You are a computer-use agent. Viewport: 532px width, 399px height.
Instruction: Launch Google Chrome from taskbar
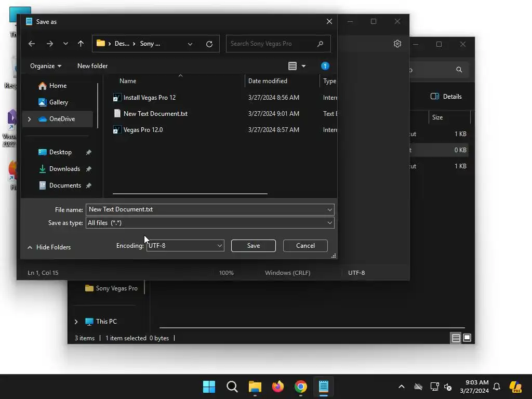click(x=301, y=387)
